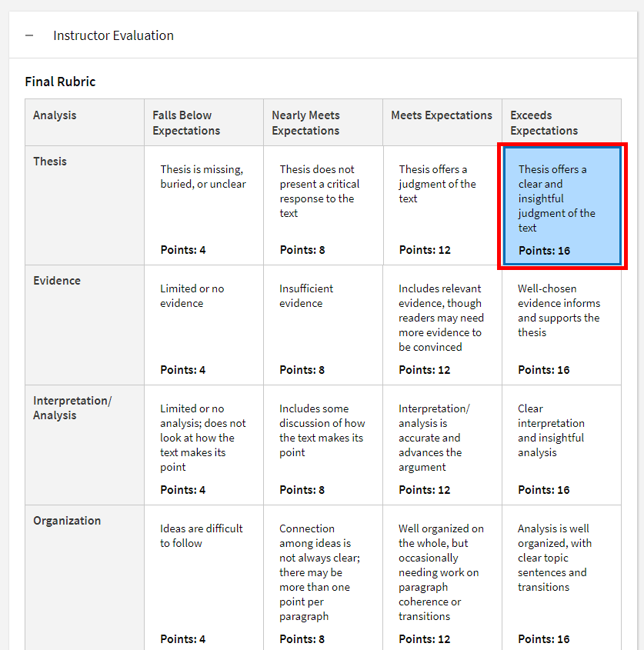
Task: Collapse the Instructor Evaluation section
Action: (x=29, y=35)
